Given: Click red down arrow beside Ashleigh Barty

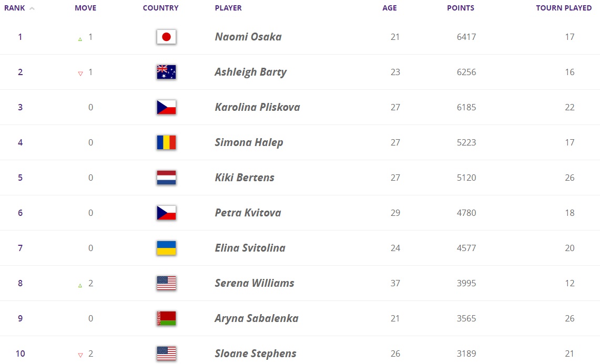Looking at the screenshot, I should pos(80,74).
